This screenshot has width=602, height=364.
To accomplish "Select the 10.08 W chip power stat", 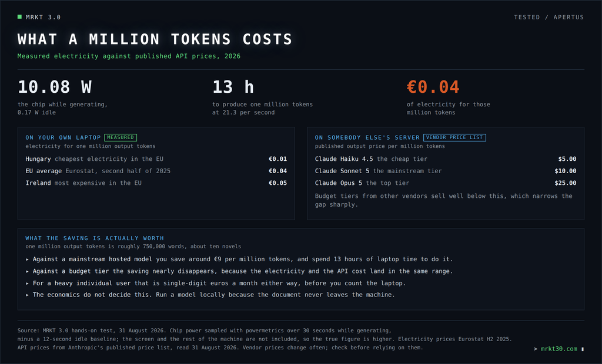I will [x=55, y=87].
